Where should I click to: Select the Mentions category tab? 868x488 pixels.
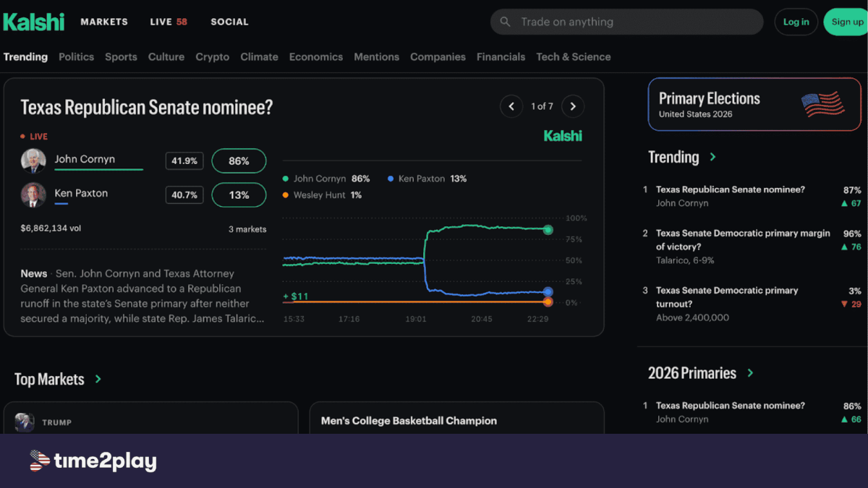pyautogui.click(x=376, y=56)
